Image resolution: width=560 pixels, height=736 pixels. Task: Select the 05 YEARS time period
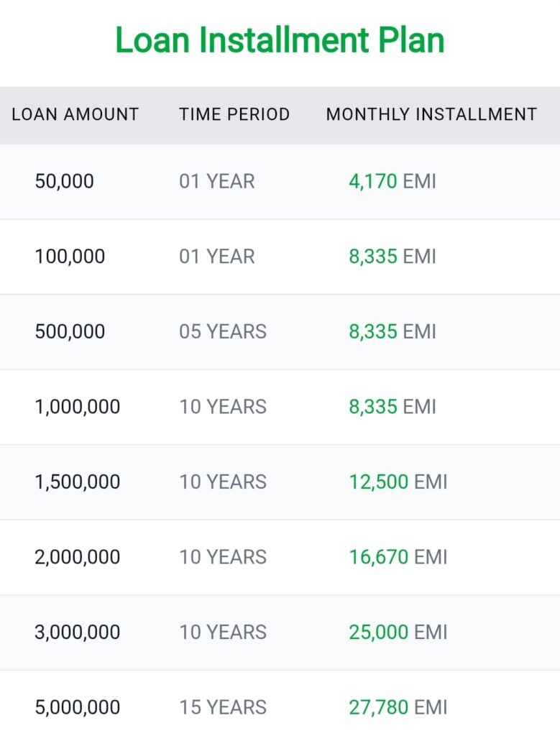(x=223, y=331)
